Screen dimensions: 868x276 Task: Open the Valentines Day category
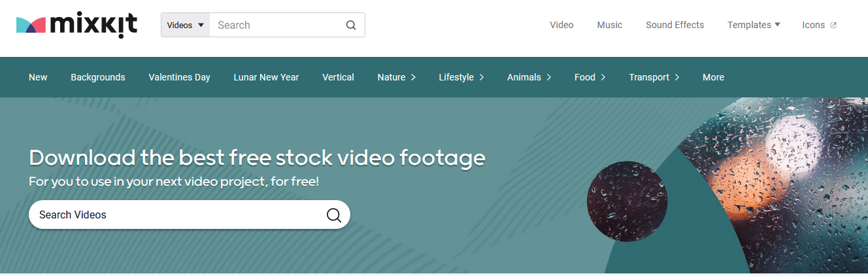179,77
